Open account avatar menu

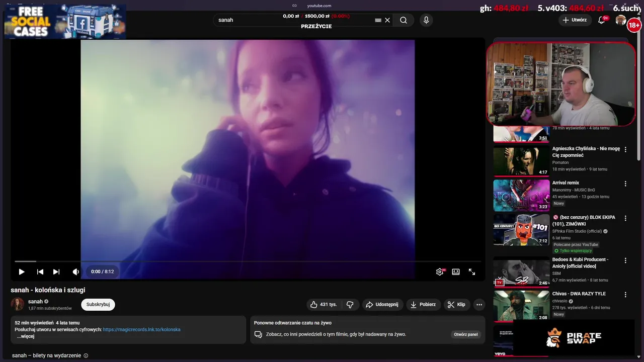point(621,20)
